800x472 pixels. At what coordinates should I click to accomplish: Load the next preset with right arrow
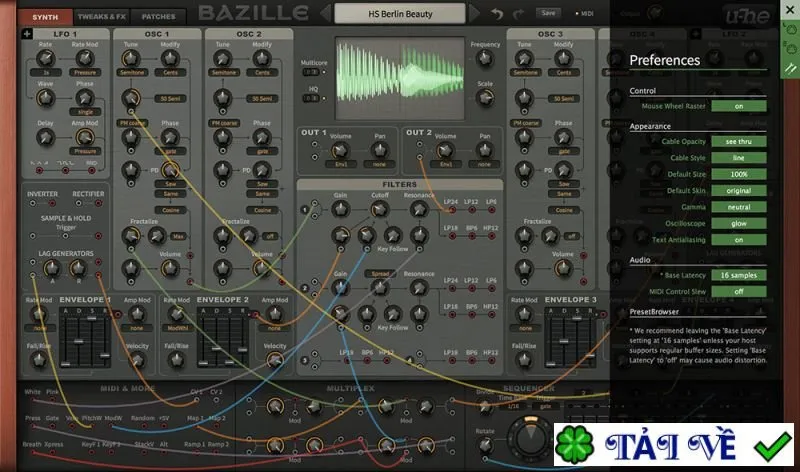pos(474,14)
